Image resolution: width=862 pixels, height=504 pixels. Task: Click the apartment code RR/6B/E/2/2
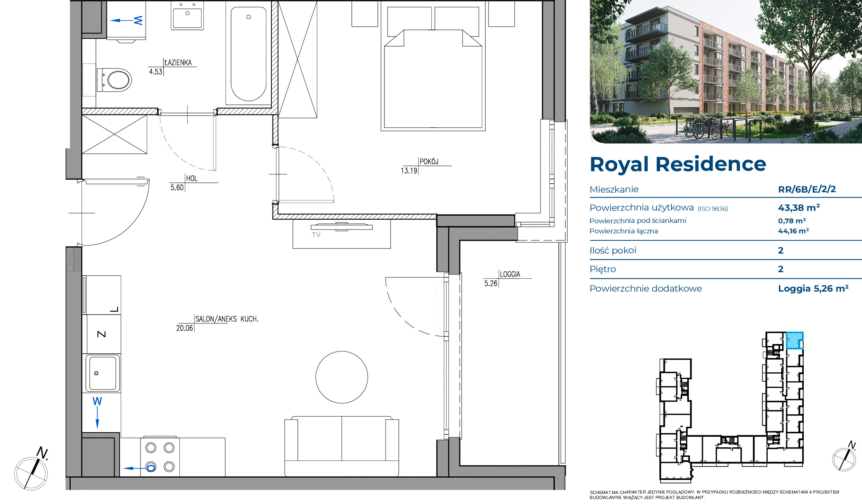point(807,189)
